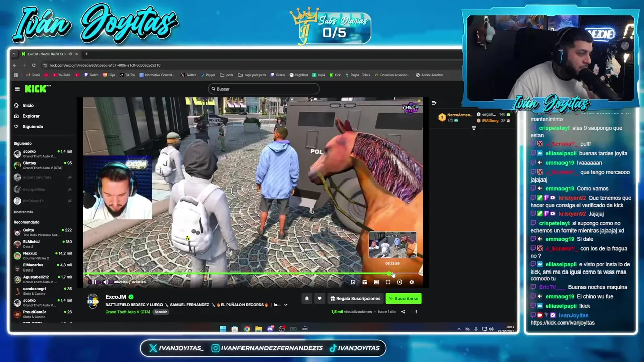The height and width of the screenshot is (362, 644).
Task: Open the peds bookmark folder
Action: (227, 75)
